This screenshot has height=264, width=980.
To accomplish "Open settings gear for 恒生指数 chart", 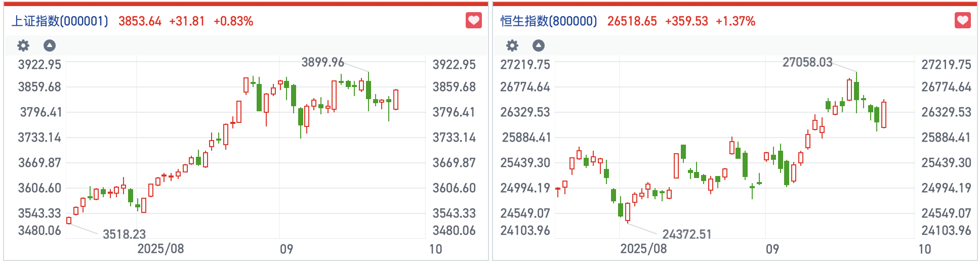I will (512, 46).
